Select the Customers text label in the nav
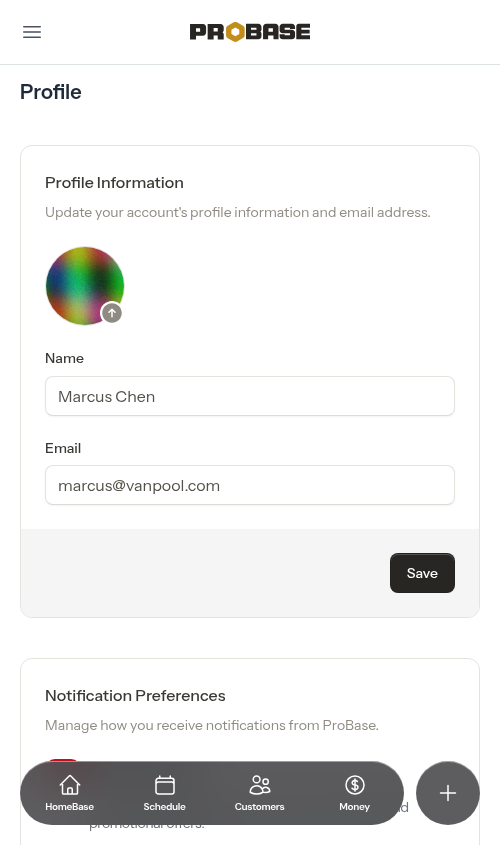The width and height of the screenshot is (500, 845). click(x=260, y=807)
